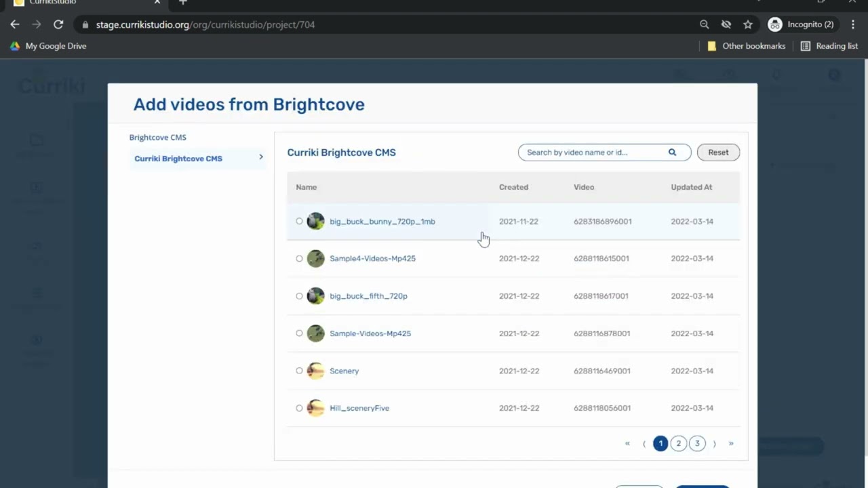Go to next page arrow

coord(714,444)
